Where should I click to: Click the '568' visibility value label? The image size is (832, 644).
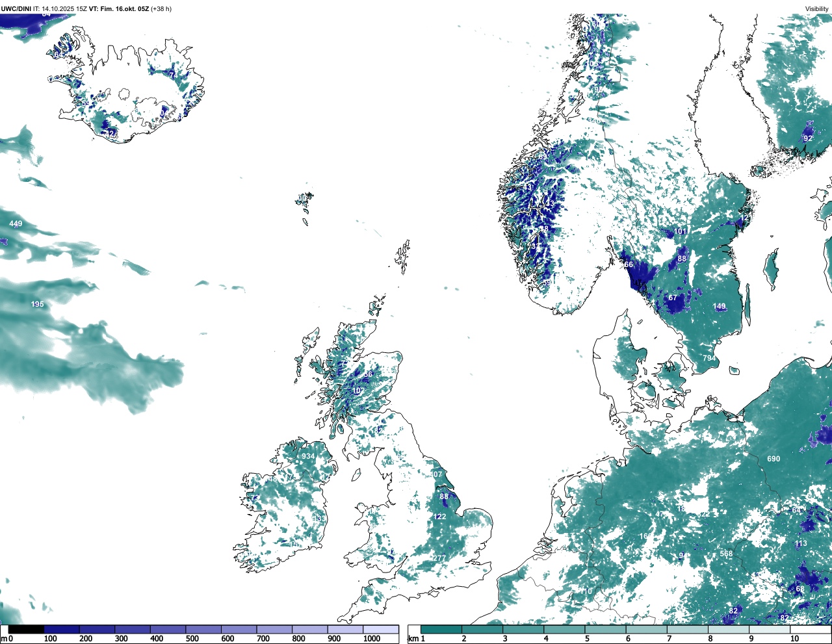[726, 554]
